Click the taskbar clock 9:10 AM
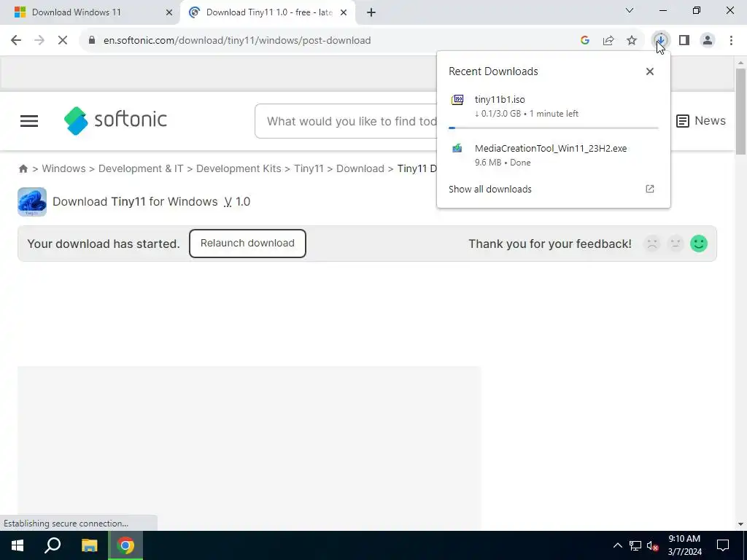This screenshot has width=747, height=560. (684, 539)
